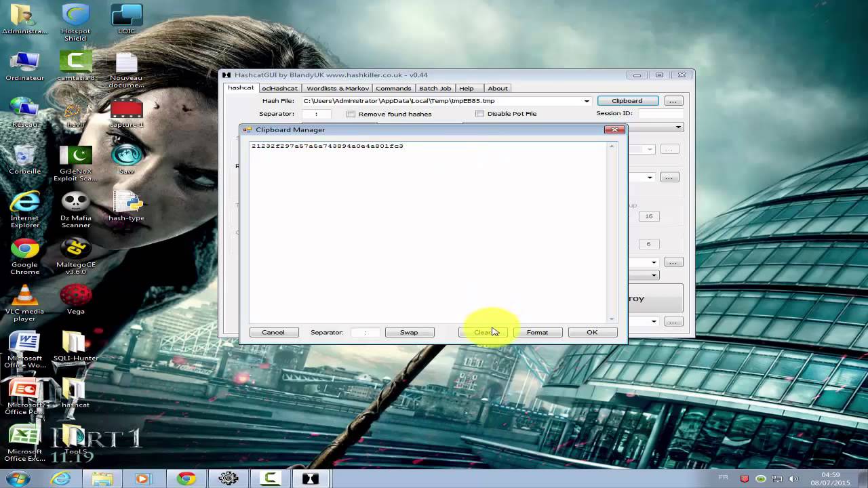Click Cancel in Clipboard Manager

pyautogui.click(x=273, y=332)
